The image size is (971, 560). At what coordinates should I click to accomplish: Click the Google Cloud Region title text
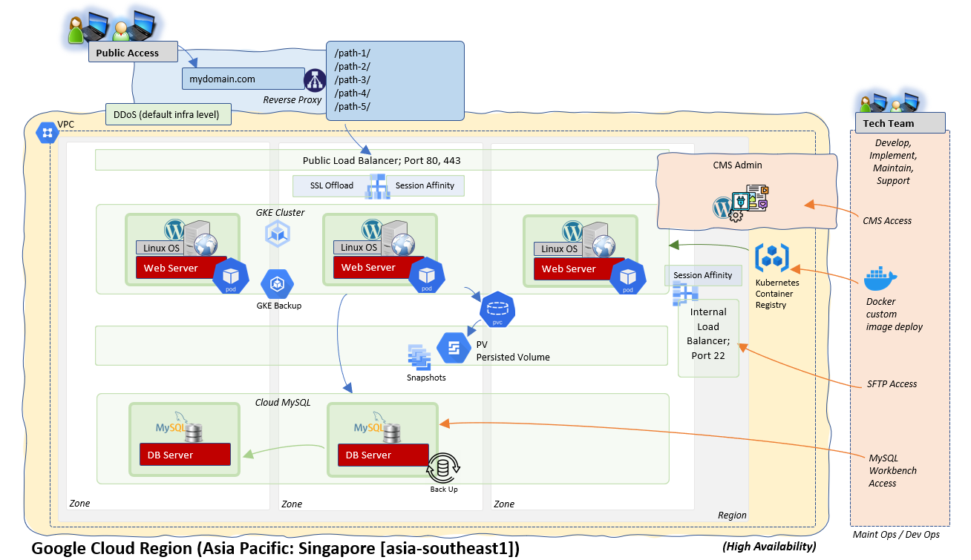tap(275, 549)
